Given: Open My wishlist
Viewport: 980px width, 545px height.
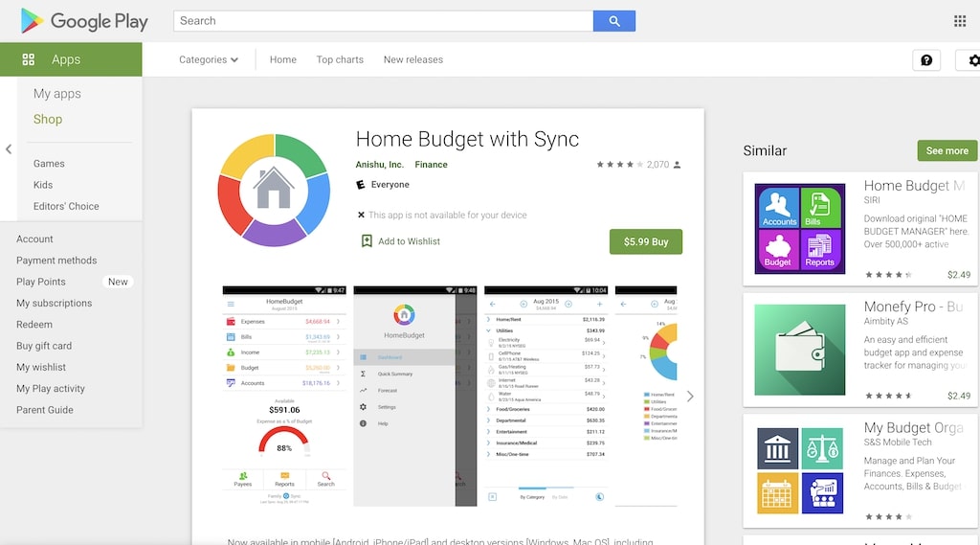Looking at the screenshot, I should (40, 367).
